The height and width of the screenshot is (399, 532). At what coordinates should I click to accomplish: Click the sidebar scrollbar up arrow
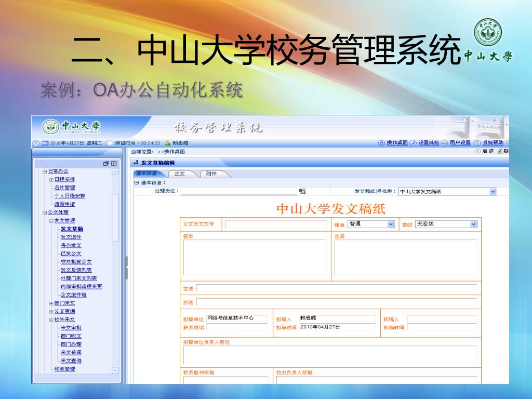(x=115, y=171)
